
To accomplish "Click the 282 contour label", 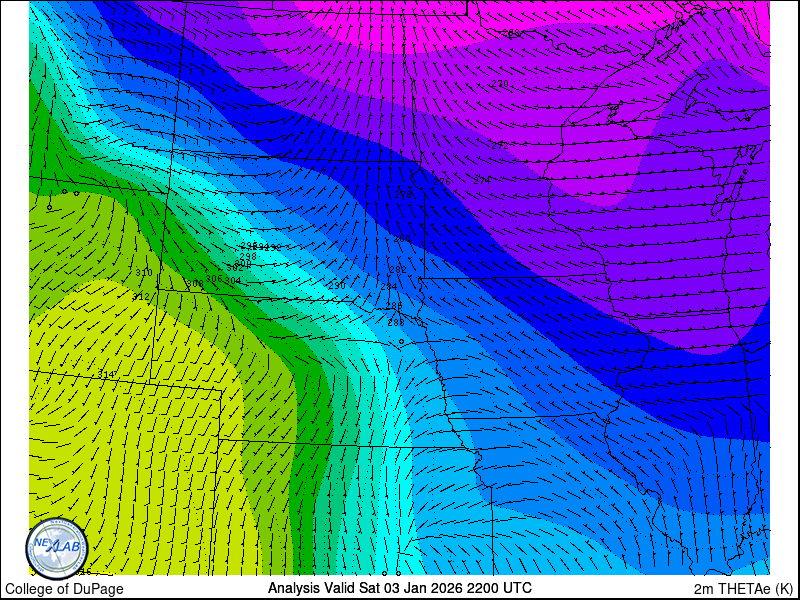I will click(398, 270).
